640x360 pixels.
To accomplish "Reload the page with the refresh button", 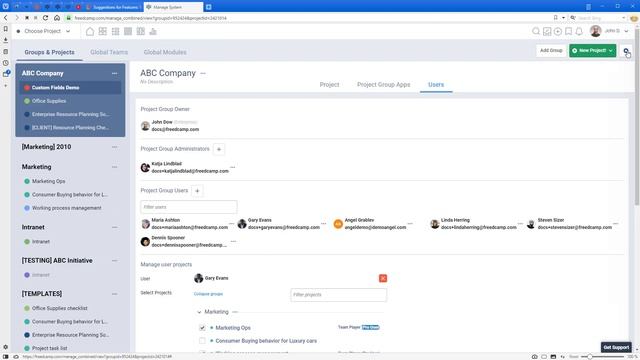I will (x=45, y=18).
